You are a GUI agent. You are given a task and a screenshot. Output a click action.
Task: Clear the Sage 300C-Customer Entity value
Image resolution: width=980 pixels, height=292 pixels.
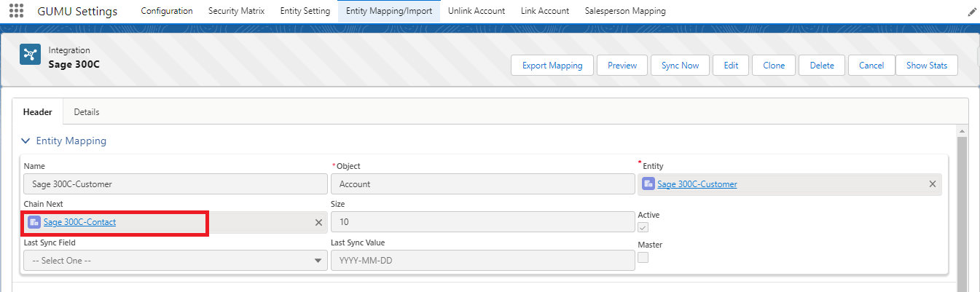pyautogui.click(x=932, y=184)
